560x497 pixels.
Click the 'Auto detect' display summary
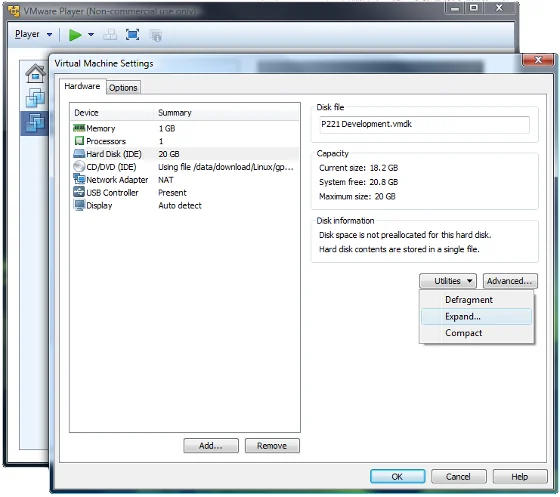180,206
